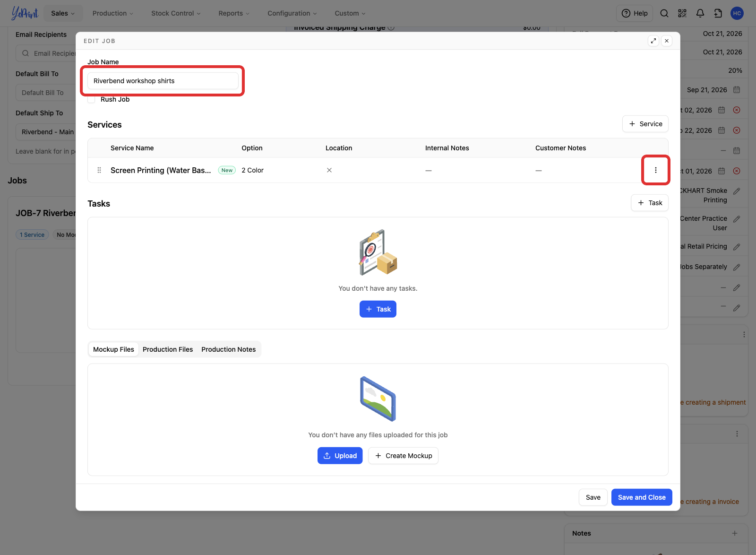Click Create Mockup button
Image resolution: width=756 pixels, height=555 pixels.
click(x=404, y=456)
